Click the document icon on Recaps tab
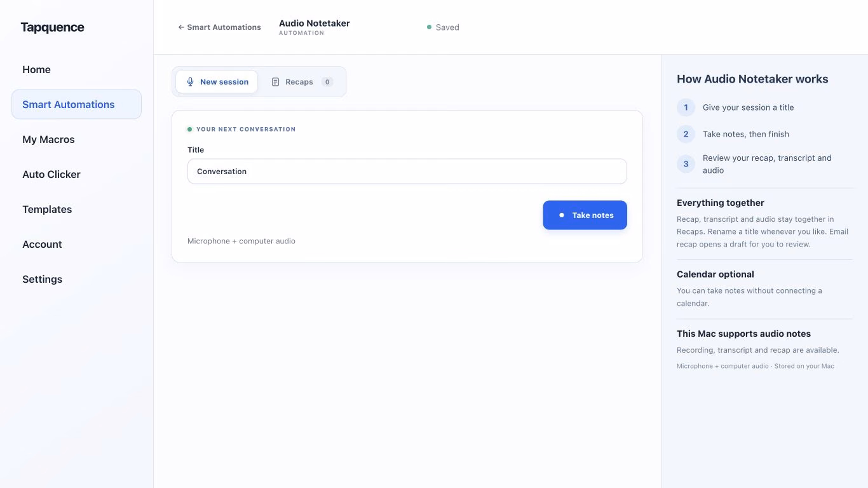 pos(275,82)
